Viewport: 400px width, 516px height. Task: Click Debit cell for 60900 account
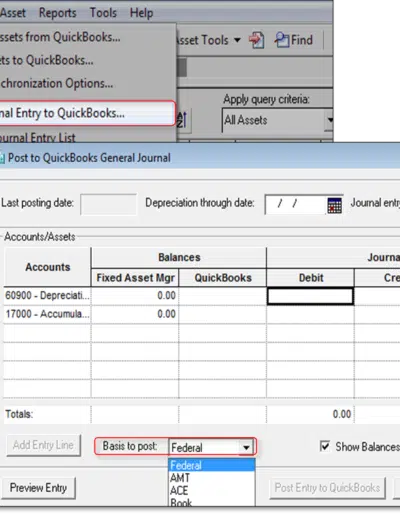(310, 296)
